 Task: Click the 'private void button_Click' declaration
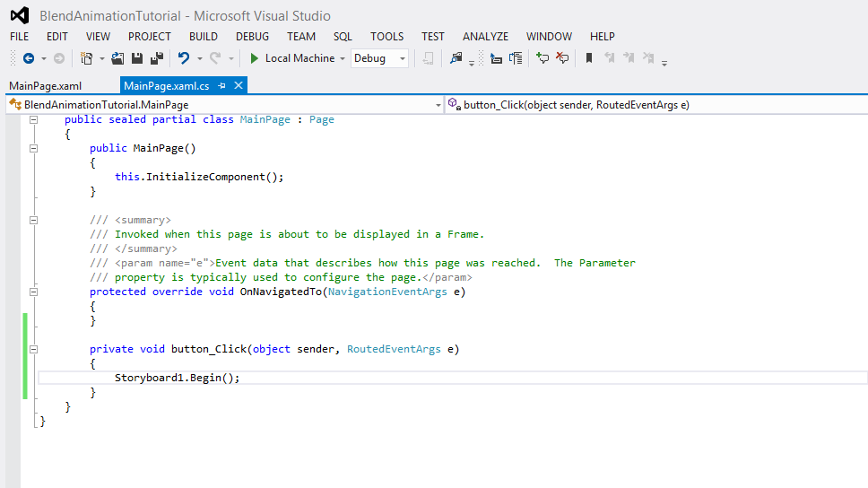click(x=168, y=349)
